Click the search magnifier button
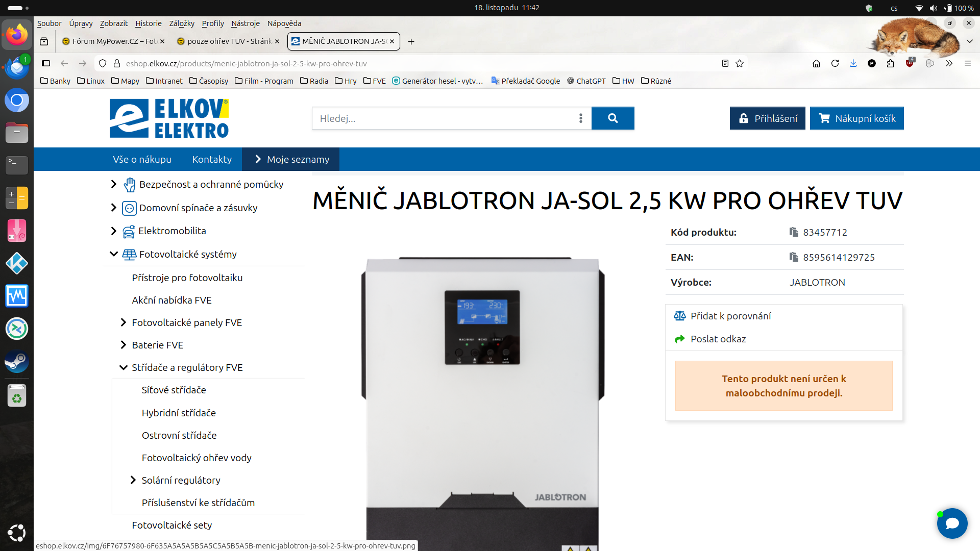Image resolution: width=980 pixels, height=551 pixels. pyautogui.click(x=613, y=118)
